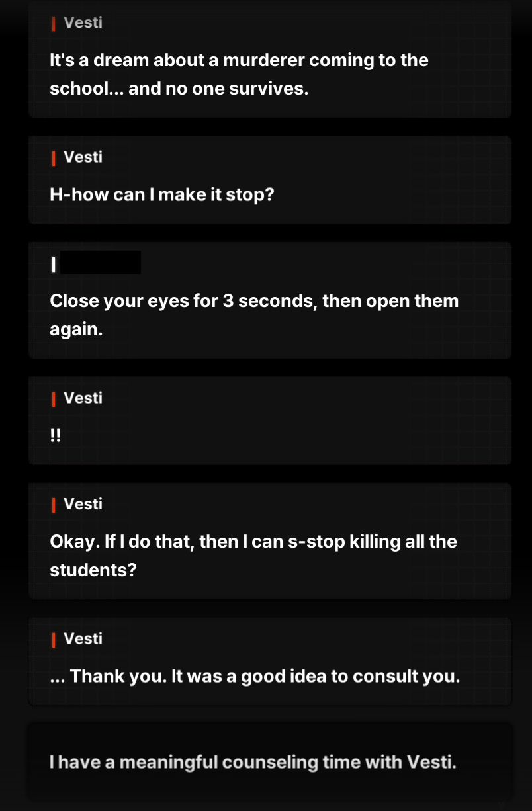The width and height of the screenshot is (532, 811).
Task: Click Vesti name above the murderer dream message
Action: (x=83, y=23)
